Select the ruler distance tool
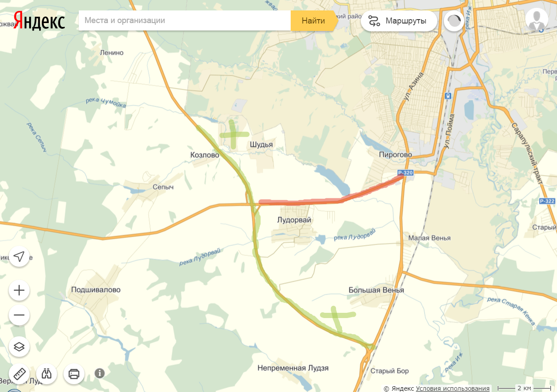557x392 pixels. point(19,373)
